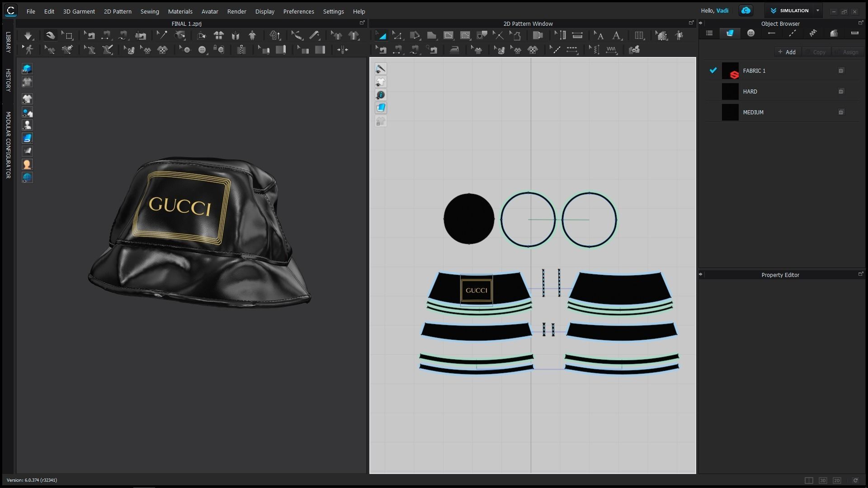Open the LIBRARY side panel tab
868x488 pixels.
pyautogui.click(x=8, y=42)
